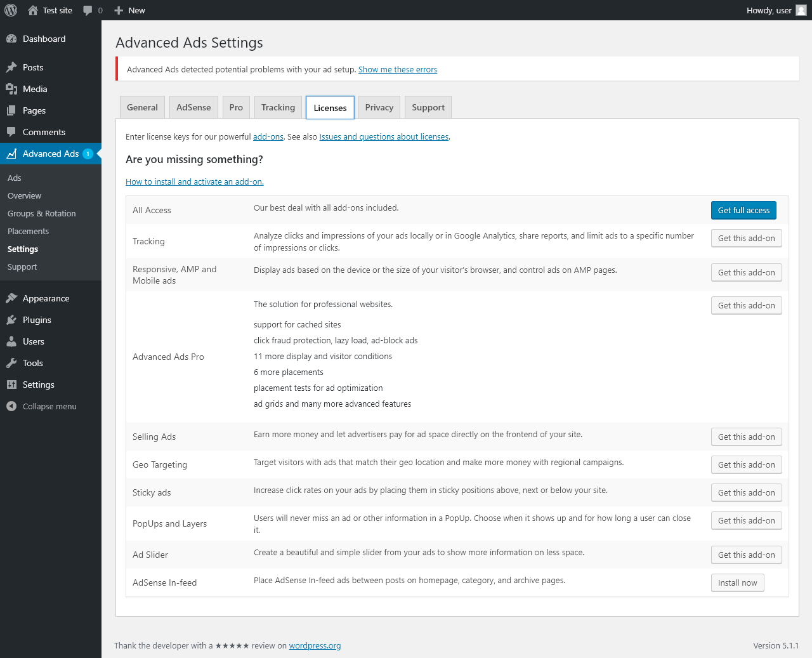This screenshot has height=658, width=812.
Task: Open Dashboard menu item
Action: [51, 39]
